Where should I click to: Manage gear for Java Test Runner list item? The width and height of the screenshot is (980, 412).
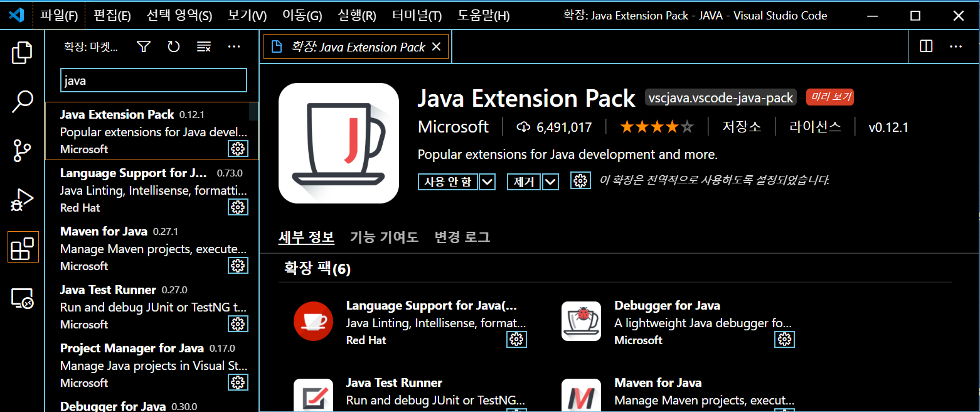tap(238, 324)
